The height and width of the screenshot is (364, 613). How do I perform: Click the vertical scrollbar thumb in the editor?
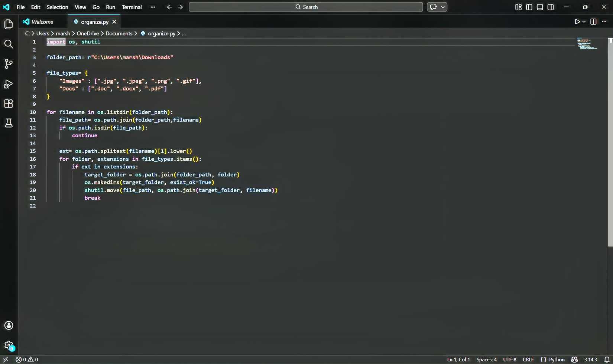(x=610, y=142)
